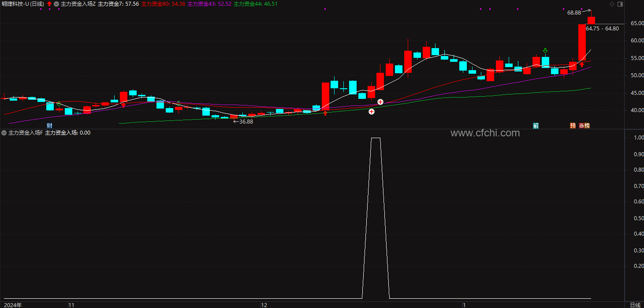Expand the 主力资金入场Z indicator dropdown

(56, 4)
